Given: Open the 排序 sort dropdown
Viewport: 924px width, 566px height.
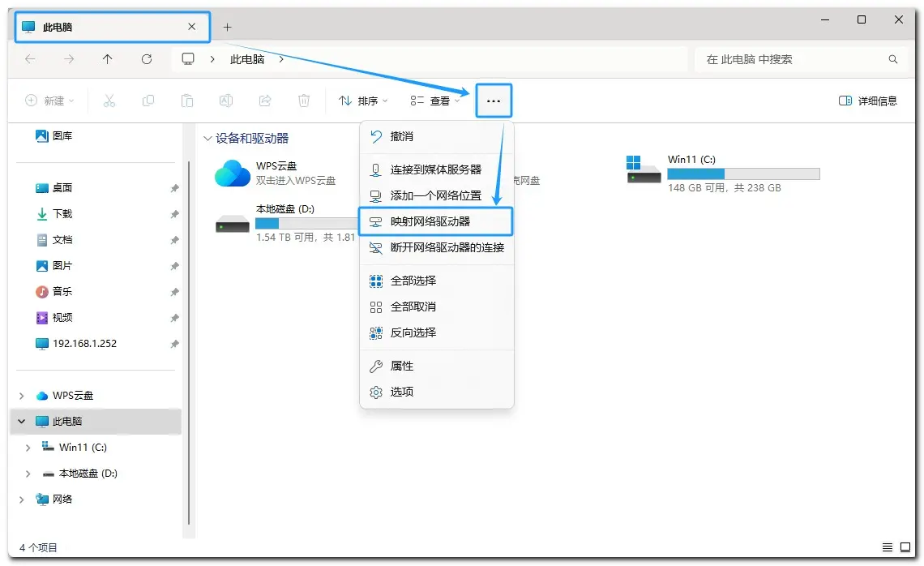Looking at the screenshot, I should (x=363, y=101).
